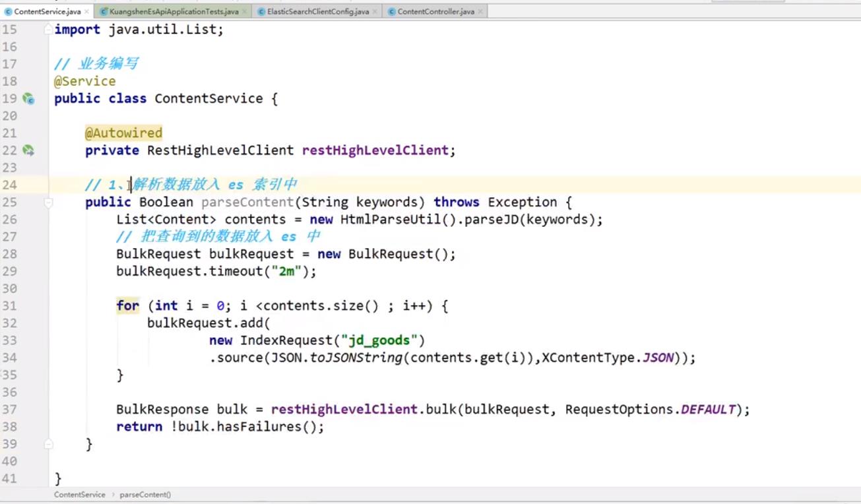Click the "2m" timeout string
Viewport: 861px width, 504px height.
click(x=286, y=271)
